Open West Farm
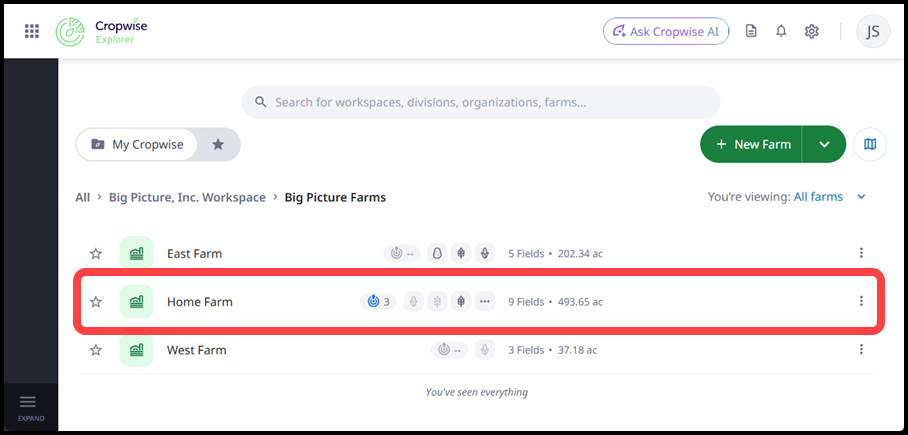 (x=197, y=350)
